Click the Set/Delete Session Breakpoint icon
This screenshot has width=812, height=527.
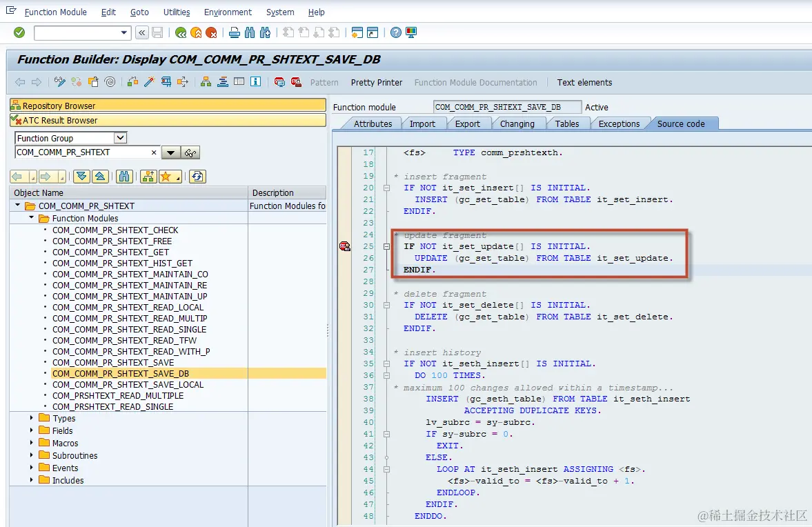click(279, 82)
